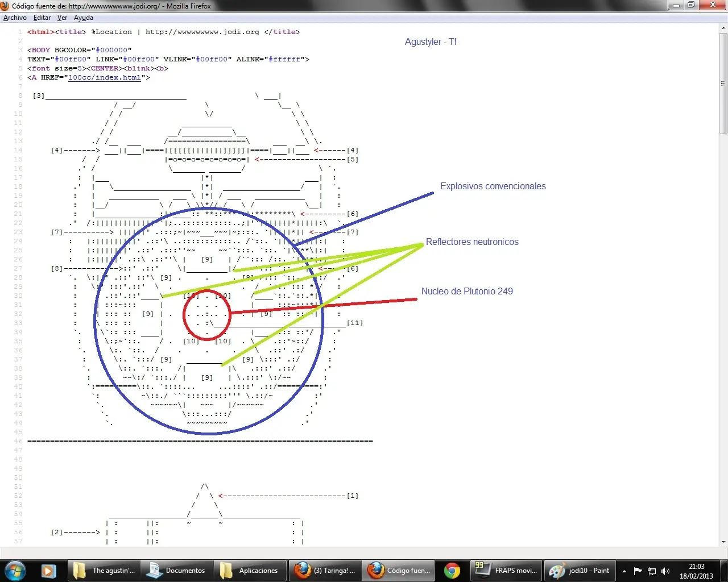Viewport: 728px width, 582px height.
Task: Open Google Chrome from the taskbar
Action: click(452, 571)
